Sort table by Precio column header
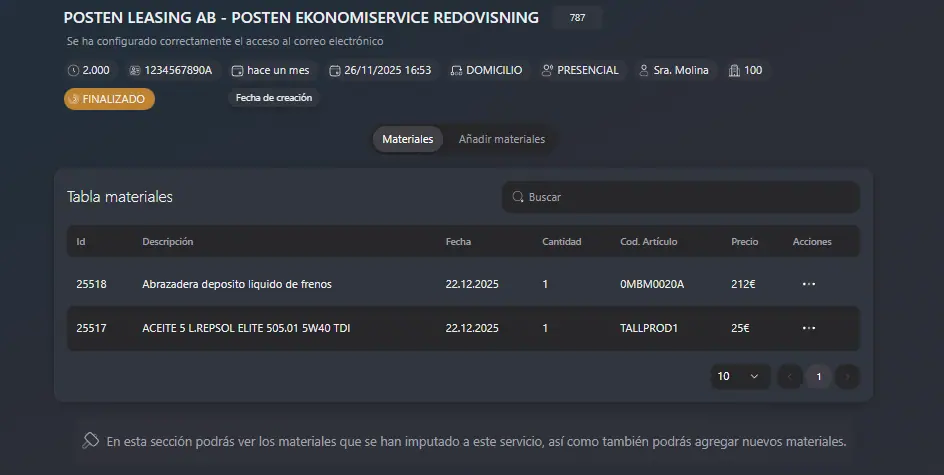 (x=744, y=242)
